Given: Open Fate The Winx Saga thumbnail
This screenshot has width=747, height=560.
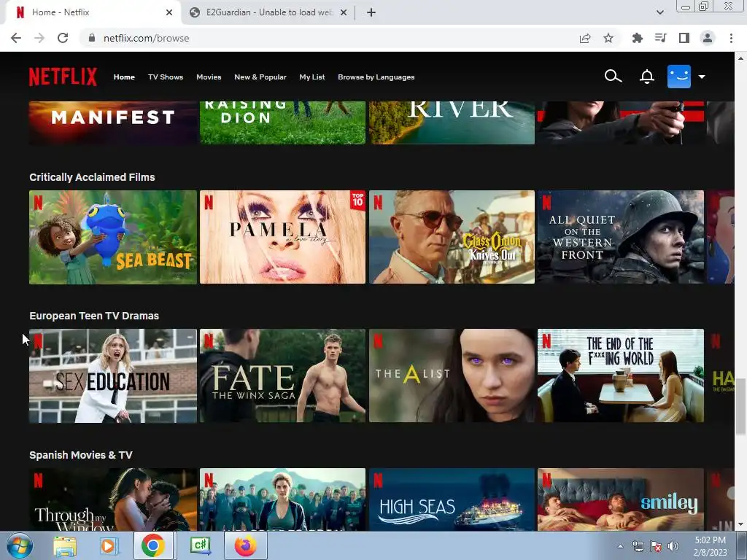Looking at the screenshot, I should (x=282, y=376).
